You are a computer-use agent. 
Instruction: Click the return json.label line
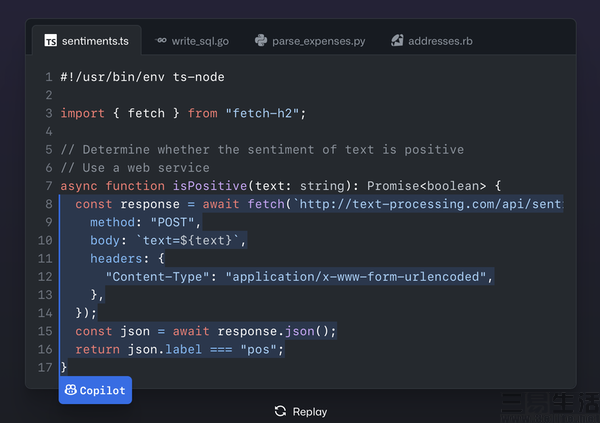click(x=180, y=349)
